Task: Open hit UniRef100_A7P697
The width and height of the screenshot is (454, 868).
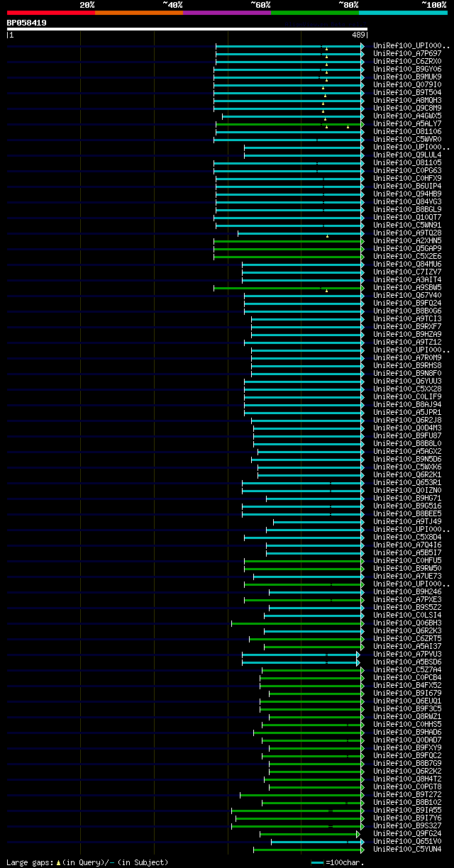Action: 407,54
